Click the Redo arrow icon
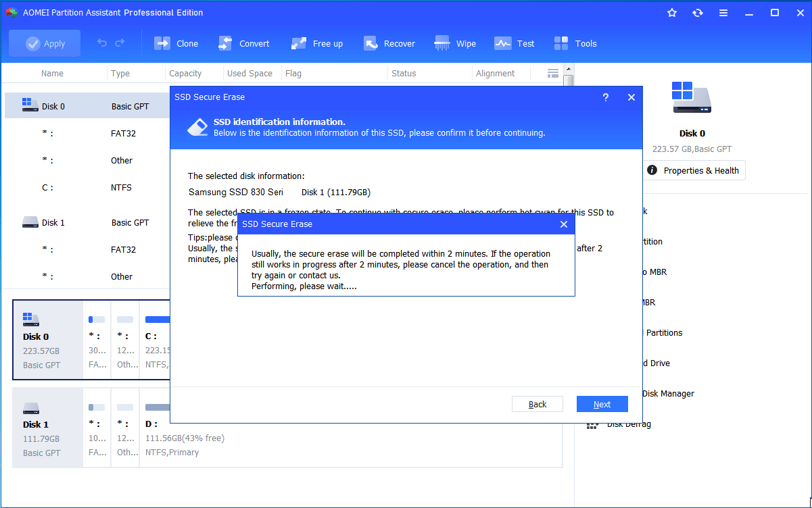This screenshot has height=508, width=812. tap(120, 43)
